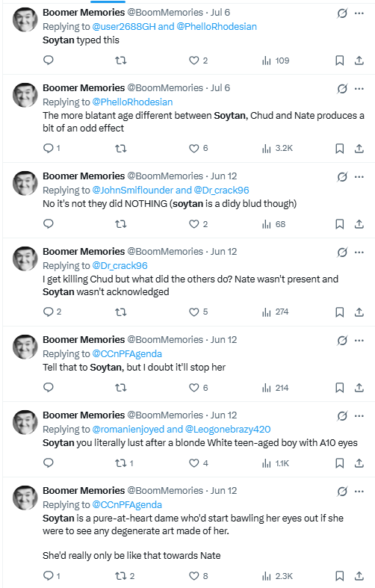Screen dimensions: 375x588
Task: Expand more menu on 'pure-at-heart dame' tweet
Action: point(359,492)
